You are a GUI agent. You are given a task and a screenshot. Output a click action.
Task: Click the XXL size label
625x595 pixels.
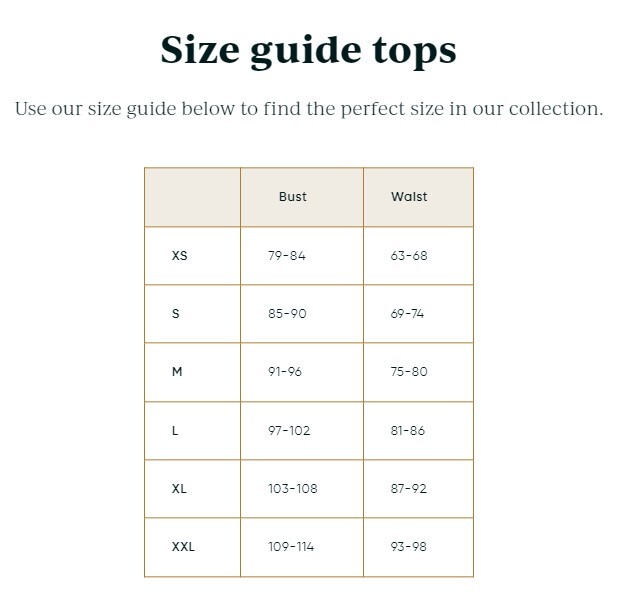click(x=183, y=547)
